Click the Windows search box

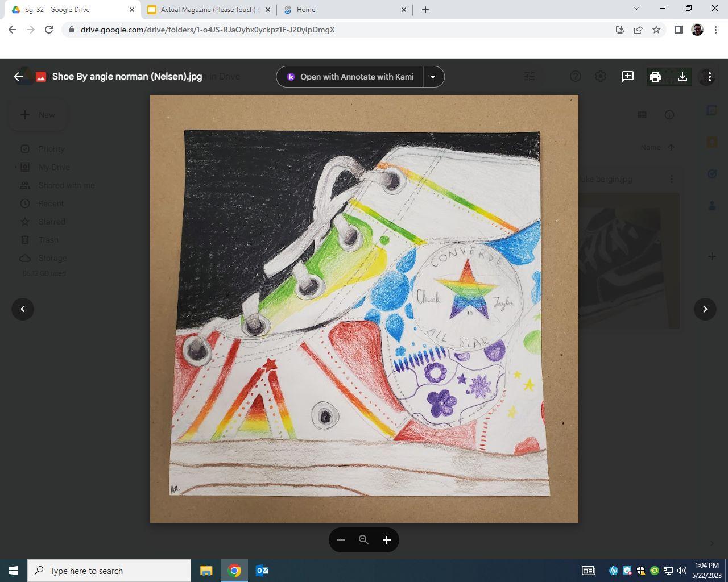[109, 571]
